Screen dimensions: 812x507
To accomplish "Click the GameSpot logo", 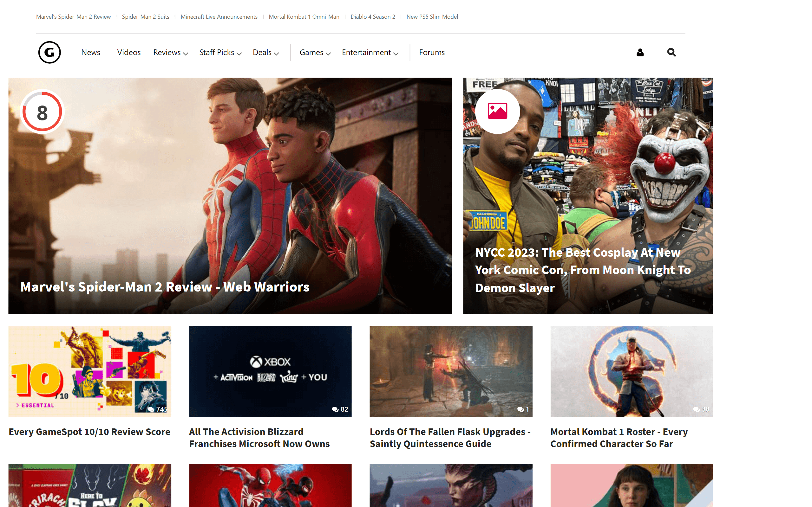I will point(49,52).
